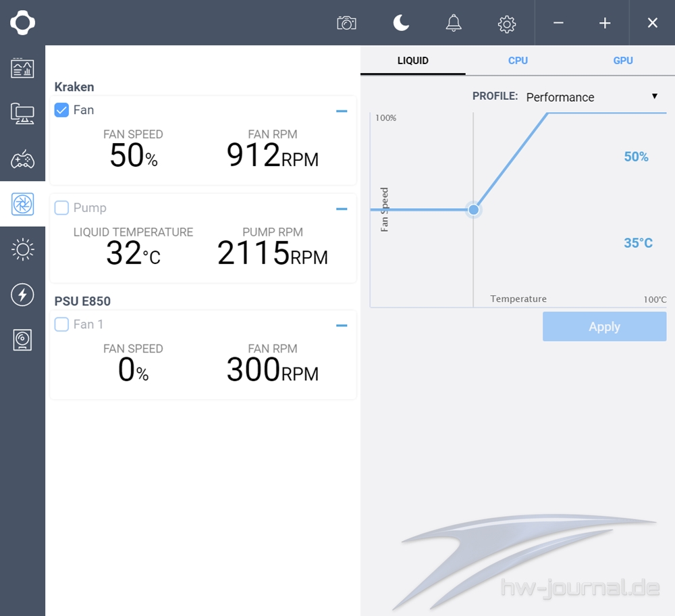
Task: Open the games controller sidebar icon
Action: tap(22, 159)
